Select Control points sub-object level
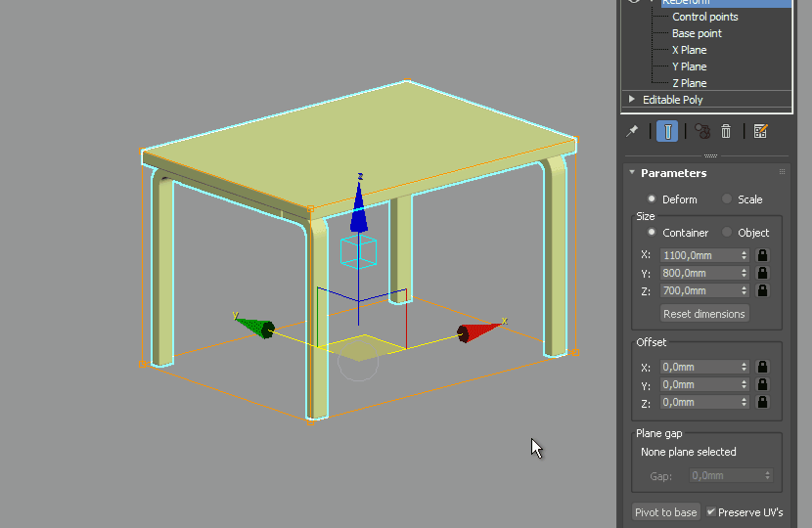 tap(704, 17)
